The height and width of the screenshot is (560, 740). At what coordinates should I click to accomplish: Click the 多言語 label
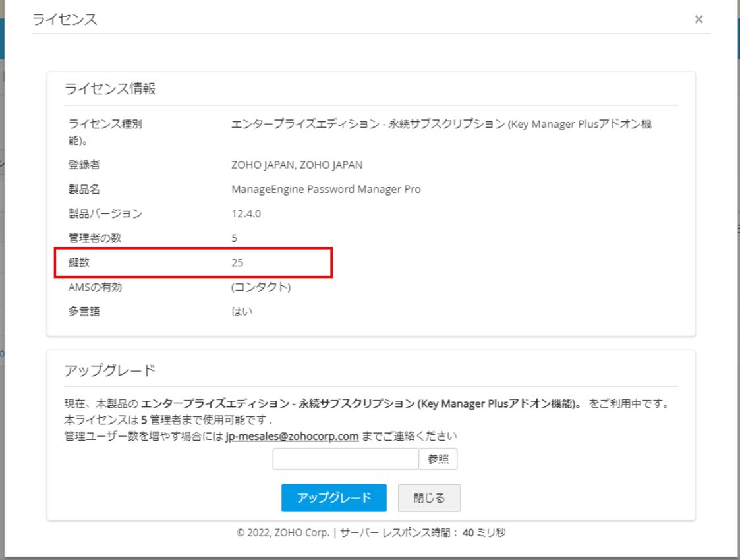click(x=84, y=312)
